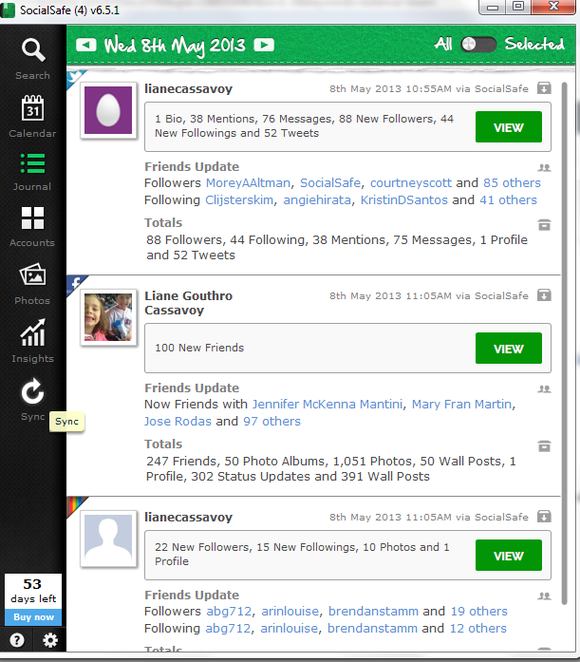Click the Liane Gouthro Cassavoy name
The image size is (580, 662).
(x=188, y=303)
